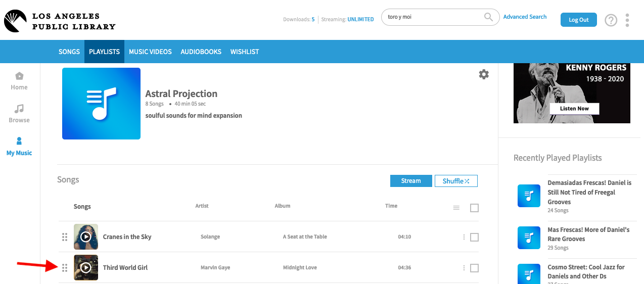Open the help question mark icon
This screenshot has height=284, width=644.
tap(611, 20)
